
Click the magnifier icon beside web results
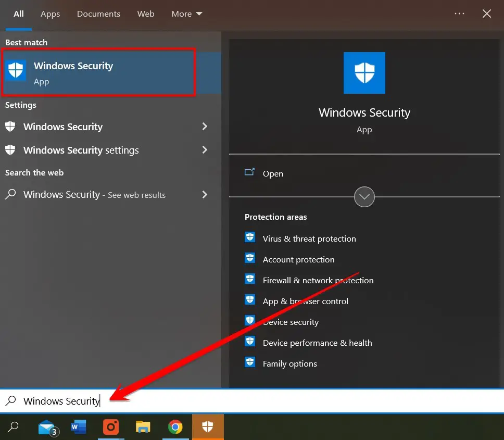coord(10,194)
